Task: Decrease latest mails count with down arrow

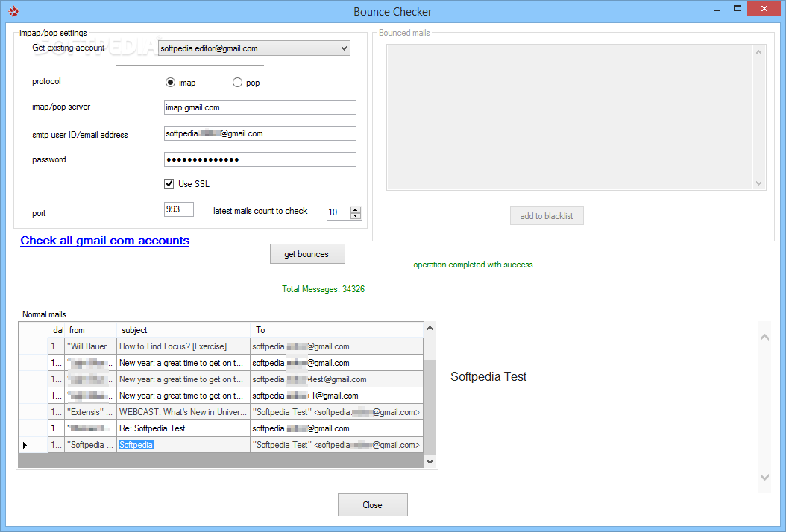Action: click(x=356, y=216)
